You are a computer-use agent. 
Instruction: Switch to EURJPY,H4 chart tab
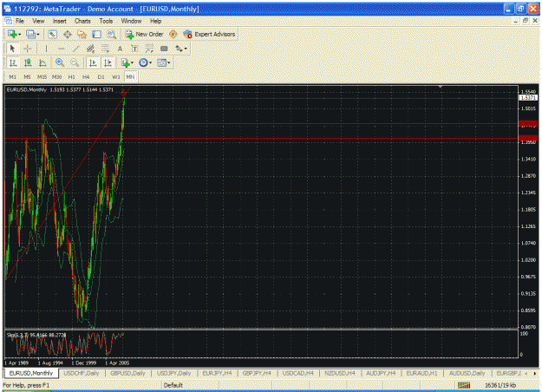click(x=217, y=373)
